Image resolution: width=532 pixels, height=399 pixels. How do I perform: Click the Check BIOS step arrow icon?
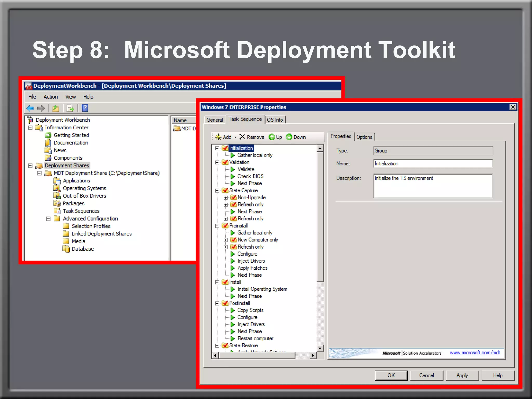[x=233, y=176]
